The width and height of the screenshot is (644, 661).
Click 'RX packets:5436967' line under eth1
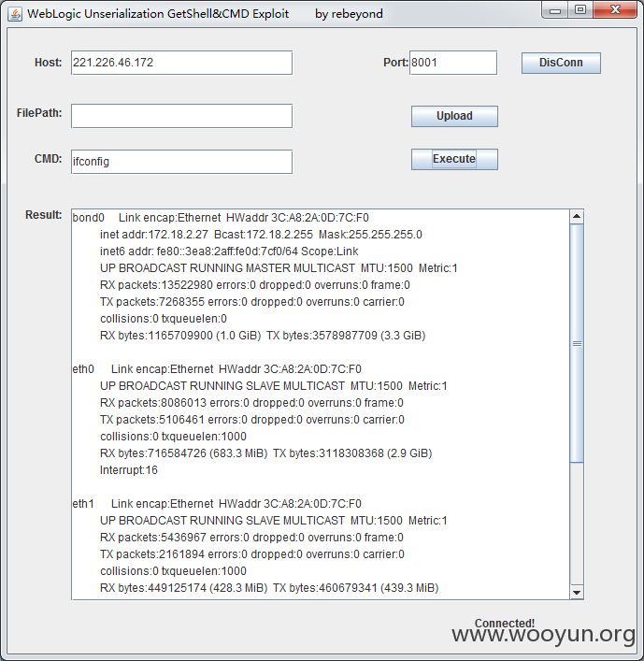(x=251, y=538)
